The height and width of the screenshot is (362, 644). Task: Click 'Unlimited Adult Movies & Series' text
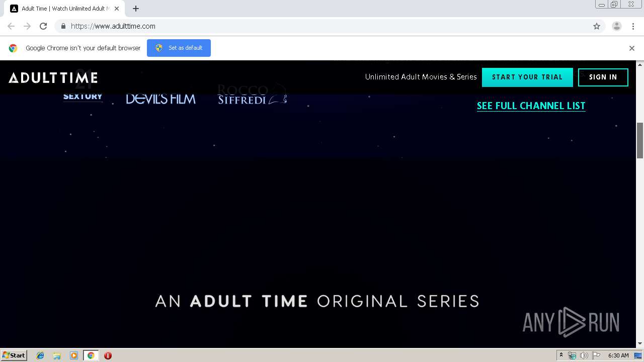click(x=421, y=77)
